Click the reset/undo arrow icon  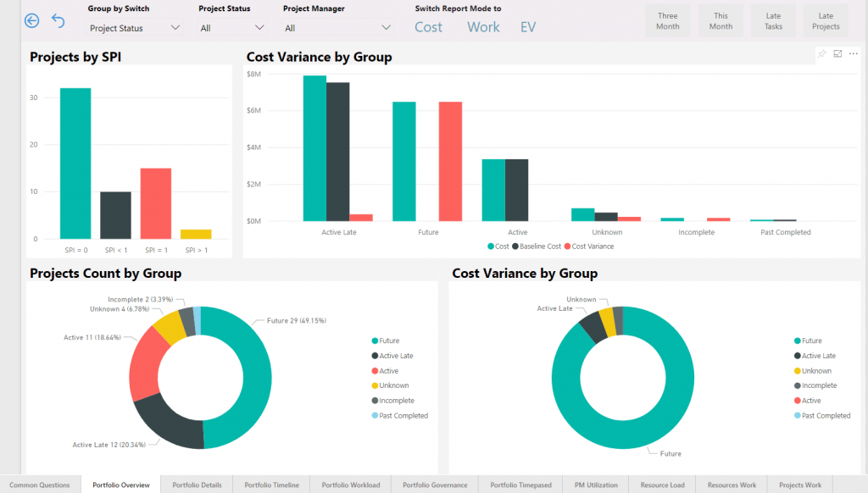57,20
